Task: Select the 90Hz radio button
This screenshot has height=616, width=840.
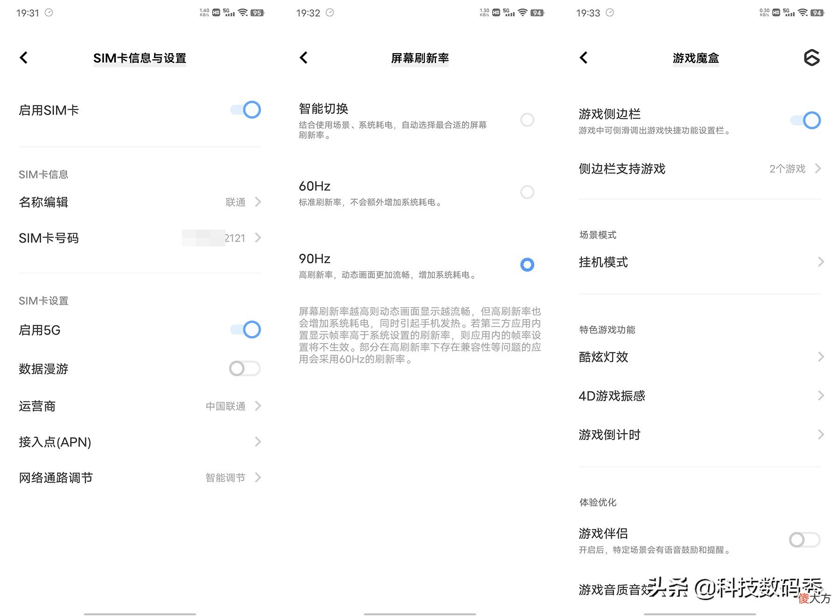Action: click(x=527, y=265)
